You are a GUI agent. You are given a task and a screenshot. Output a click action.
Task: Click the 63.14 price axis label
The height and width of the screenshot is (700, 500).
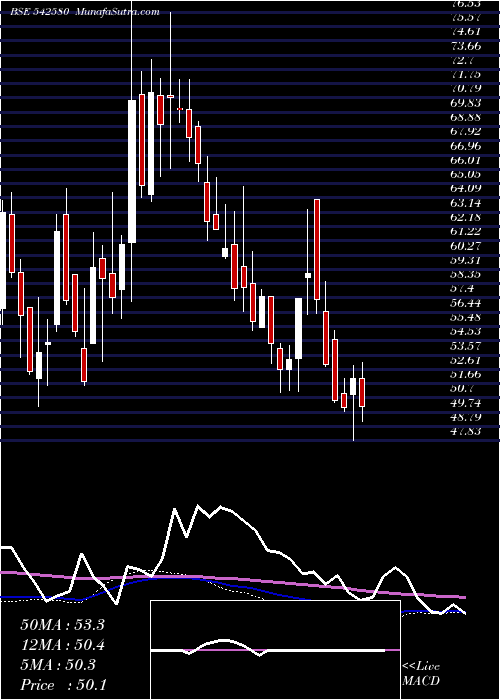coord(467,204)
